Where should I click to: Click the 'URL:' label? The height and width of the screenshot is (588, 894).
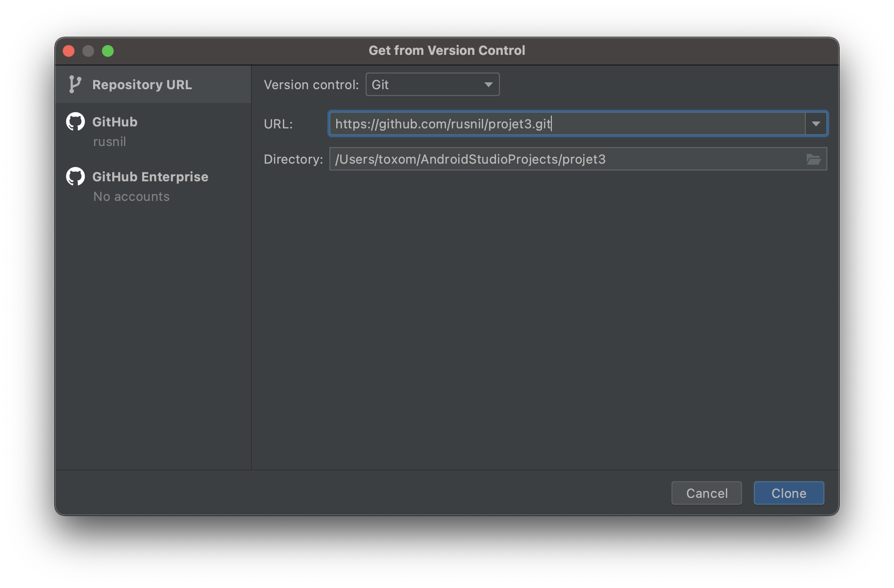[x=278, y=124]
